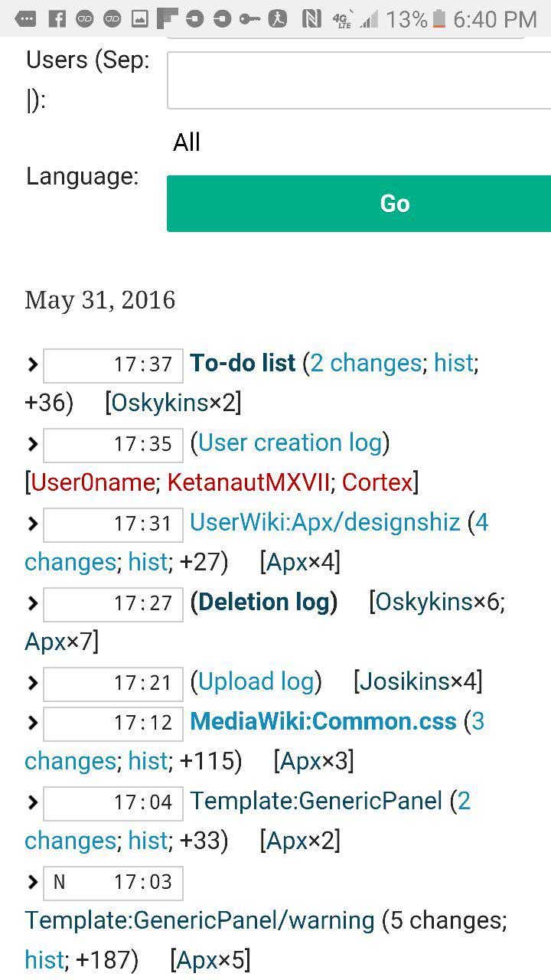Tap the NFC icon in status bar
This screenshot has height=980, width=551.
(311, 18)
